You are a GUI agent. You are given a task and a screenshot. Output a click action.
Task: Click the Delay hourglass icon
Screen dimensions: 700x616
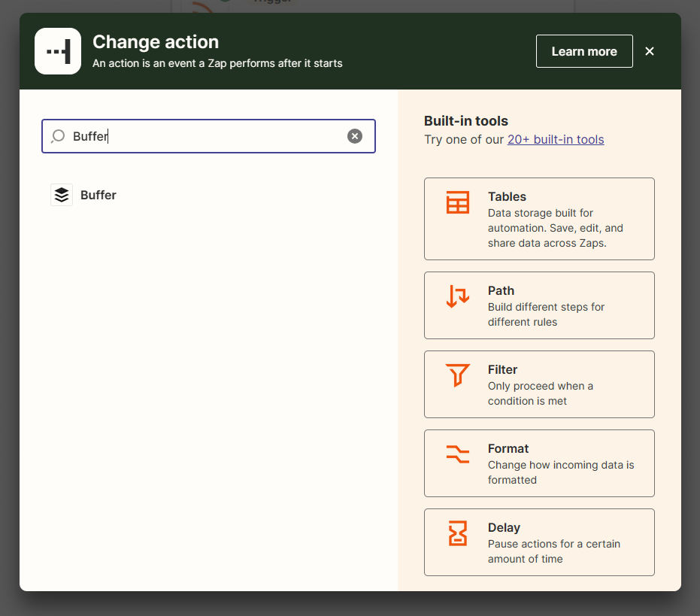(x=458, y=533)
